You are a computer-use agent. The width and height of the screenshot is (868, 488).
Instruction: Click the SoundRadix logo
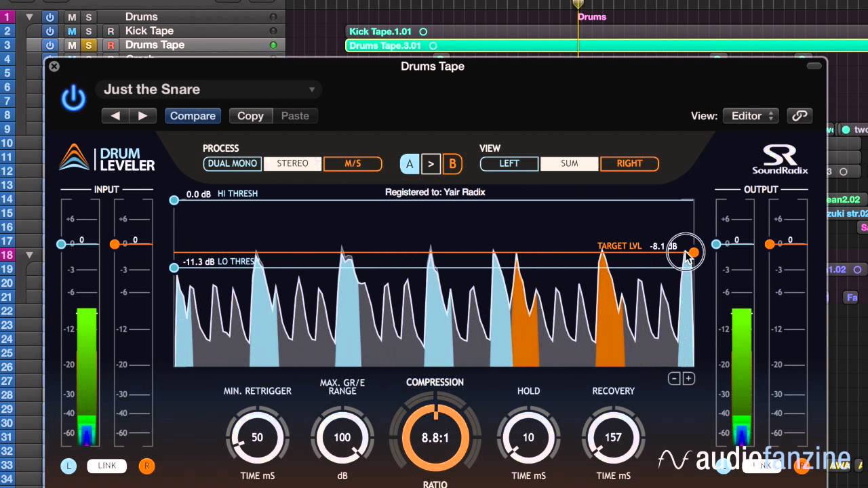(x=780, y=160)
